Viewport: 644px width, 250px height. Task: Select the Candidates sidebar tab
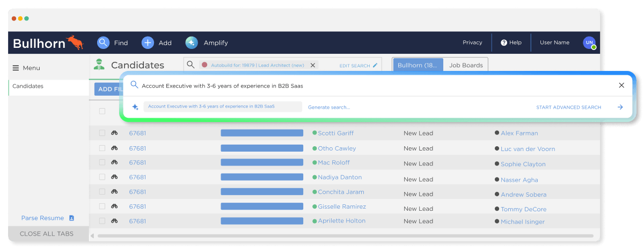click(x=49, y=88)
